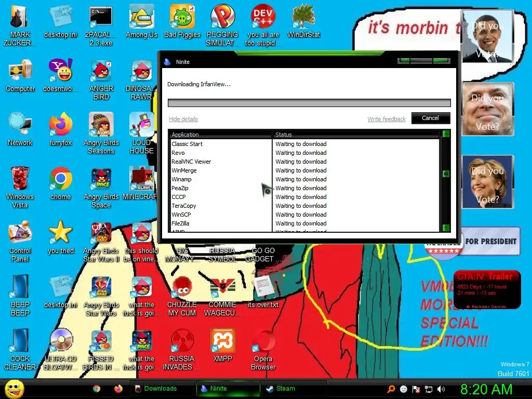Open the MARK ZUCKER desktop icon
The image size is (532, 399).
(20, 24)
